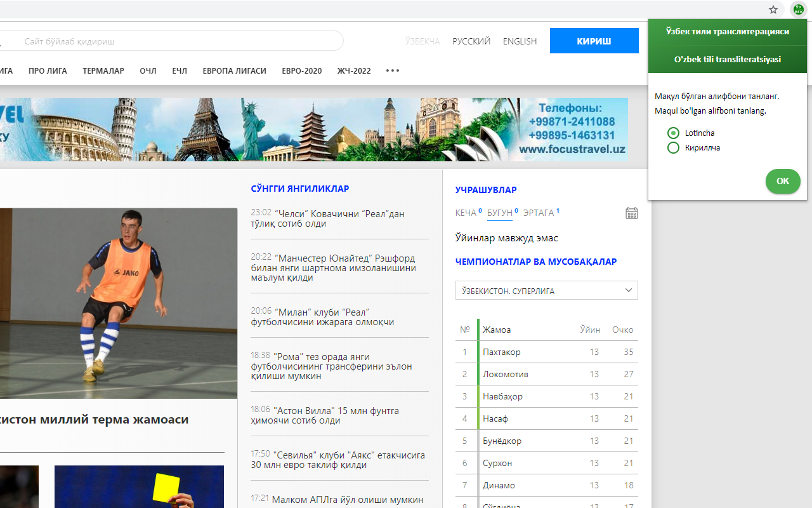812x508 pixels.
Task: Select the Lotincha alphabet option
Action: [x=673, y=133]
